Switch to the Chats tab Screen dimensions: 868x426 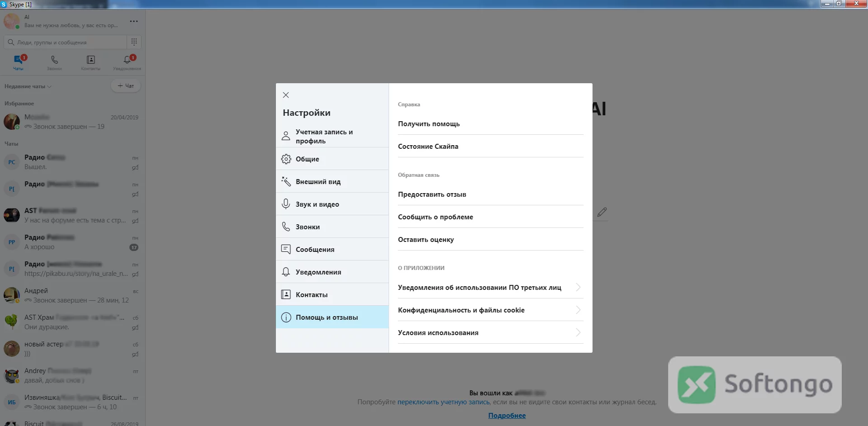coord(18,62)
